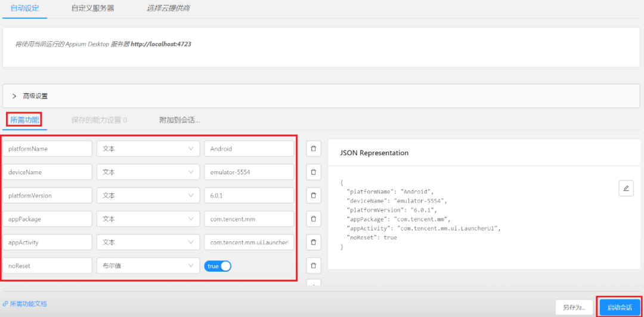Open type dropdown for appPackage
644x317 pixels.
pos(148,219)
